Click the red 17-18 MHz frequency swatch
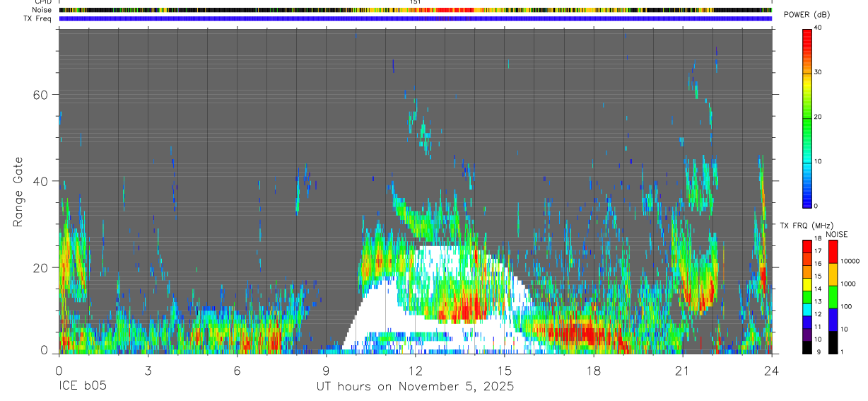 tap(807, 247)
